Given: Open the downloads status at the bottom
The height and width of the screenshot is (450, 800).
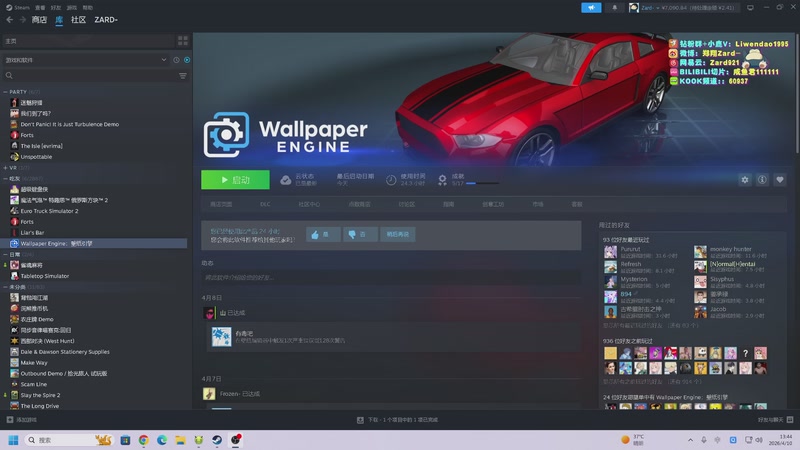Looking at the screenshot, I should click(397, 420).
